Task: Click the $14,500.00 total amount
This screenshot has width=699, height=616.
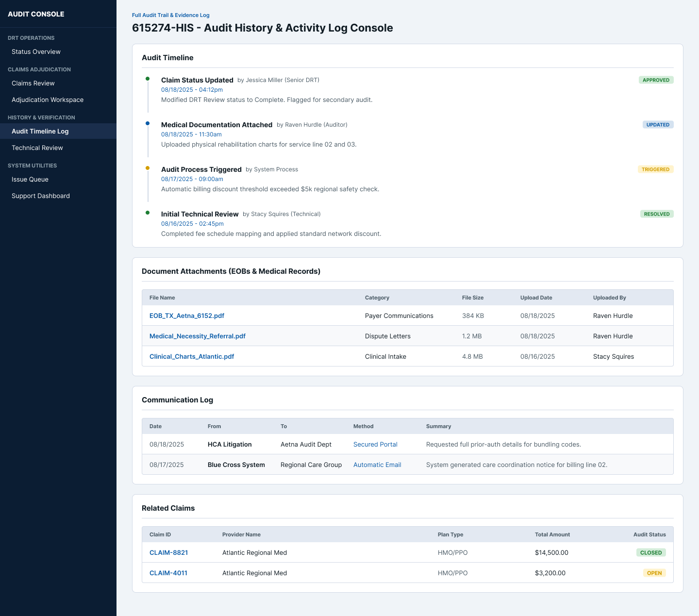Action: 551,552
